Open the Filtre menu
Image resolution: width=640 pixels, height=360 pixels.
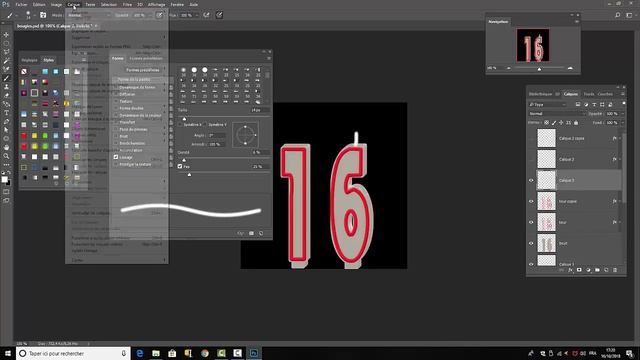pyautogui.click(x=127, y=4)
